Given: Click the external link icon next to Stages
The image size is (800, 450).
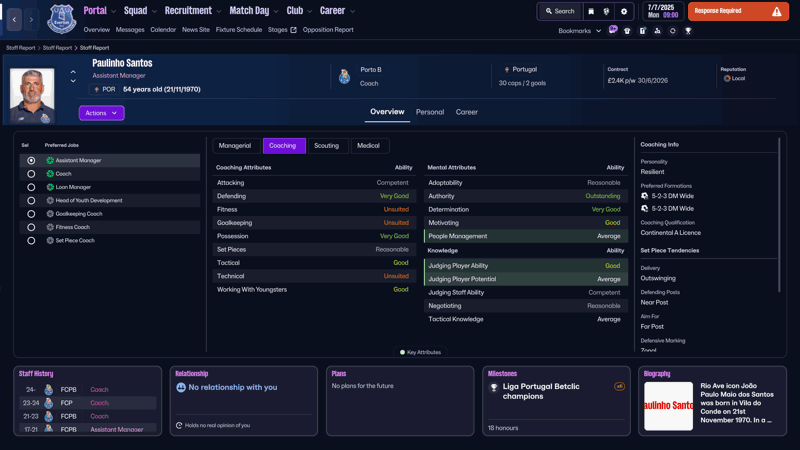Looking at the screenshot, I should pyautogui.click(x=293, y=30).
